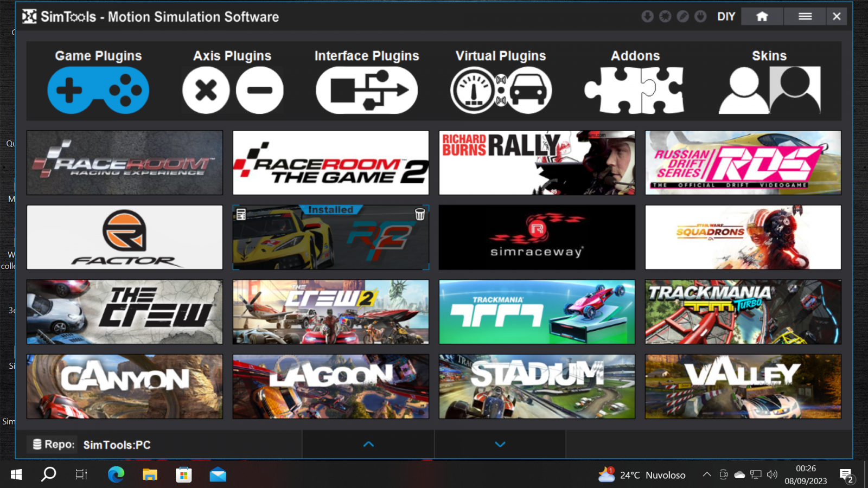868x488 pixels.
Task: Select the Russian Drift Series plugin tile
Action: pos(743,163)
